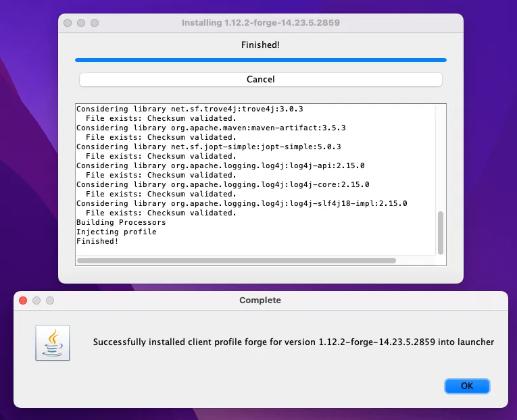Click the Successfully installed client profile message
Screen dimensions: 517x420
click(293, 342)
